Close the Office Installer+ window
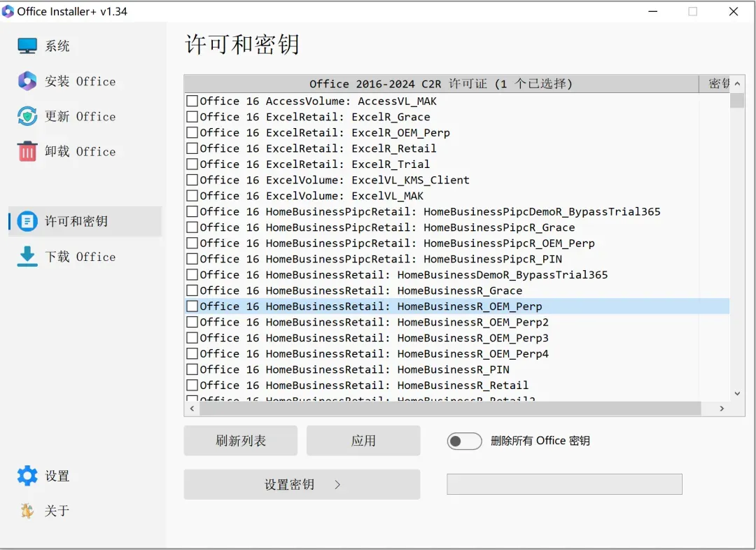 click(x=734, y=11)
